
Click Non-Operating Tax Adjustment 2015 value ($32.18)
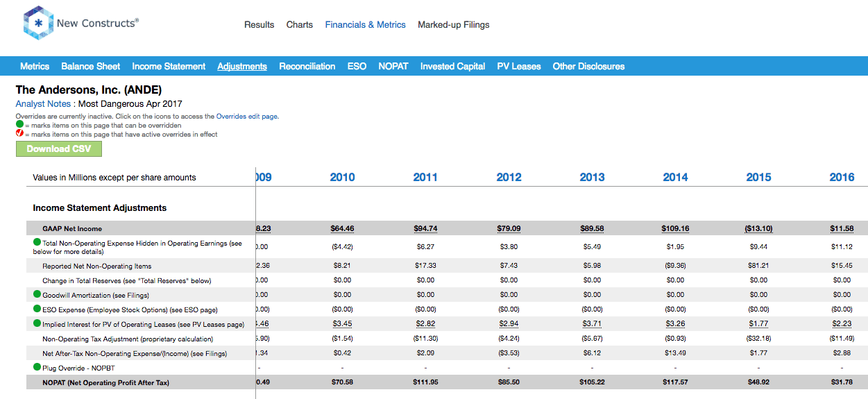pos(758,339)
